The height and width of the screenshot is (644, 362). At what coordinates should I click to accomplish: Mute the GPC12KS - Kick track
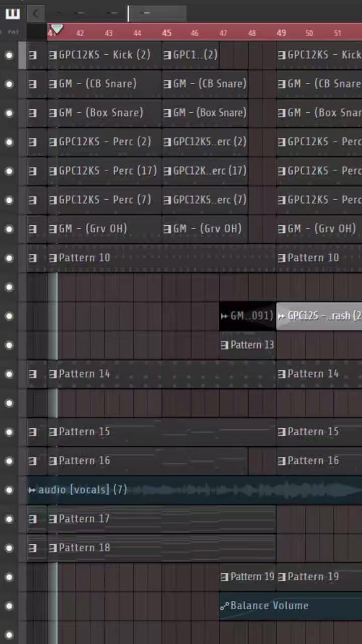pos(9,55)
